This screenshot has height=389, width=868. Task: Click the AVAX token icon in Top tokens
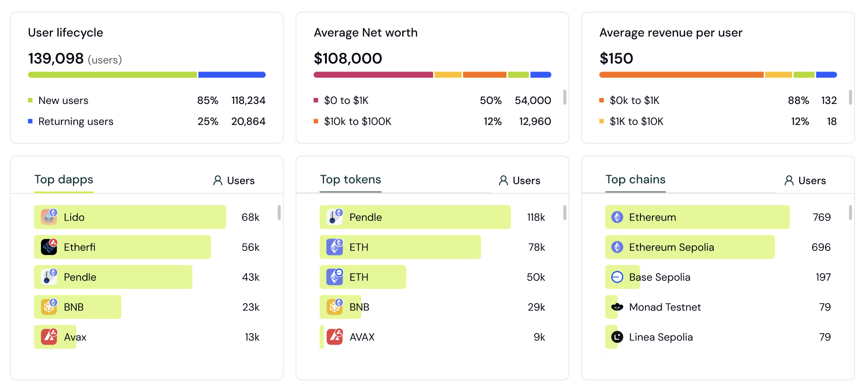[x=335, y=337]
